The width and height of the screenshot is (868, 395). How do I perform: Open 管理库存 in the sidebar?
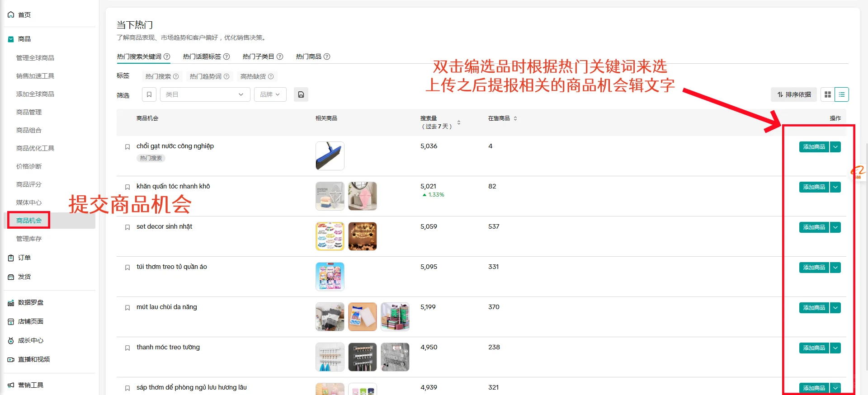click(x=29, y=239)
